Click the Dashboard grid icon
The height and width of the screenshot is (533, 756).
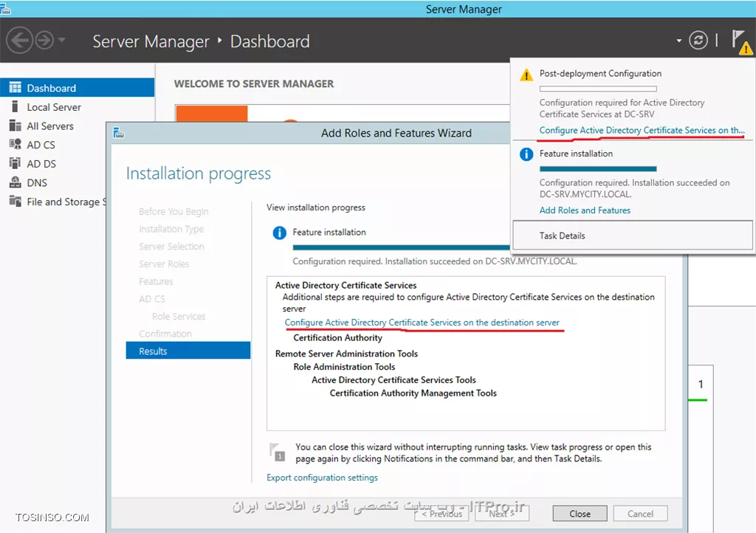click(x=16, y=87)
